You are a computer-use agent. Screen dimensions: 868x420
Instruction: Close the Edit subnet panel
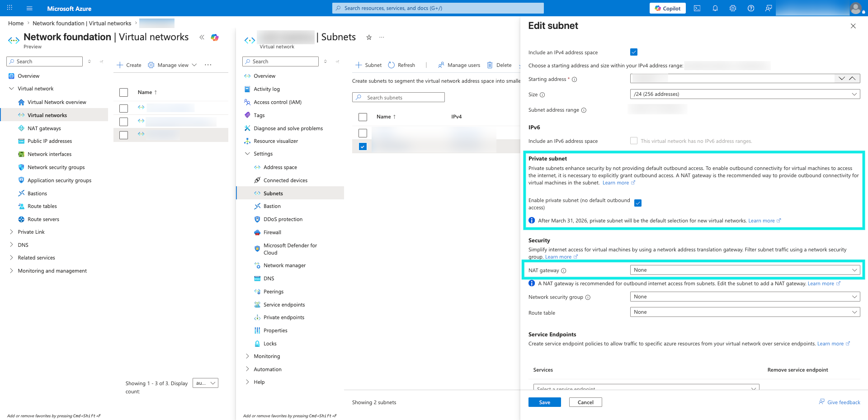(853, 26)
